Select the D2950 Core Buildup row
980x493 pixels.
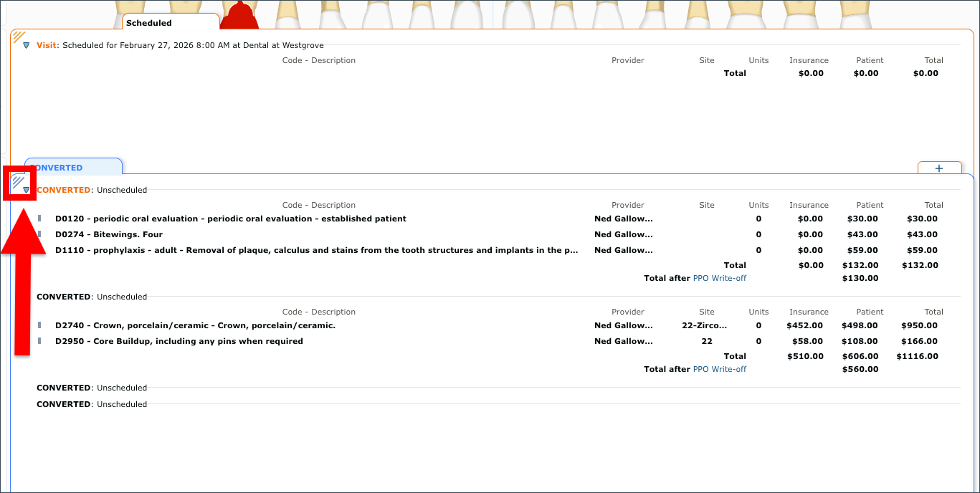click(x=498, y=341)
